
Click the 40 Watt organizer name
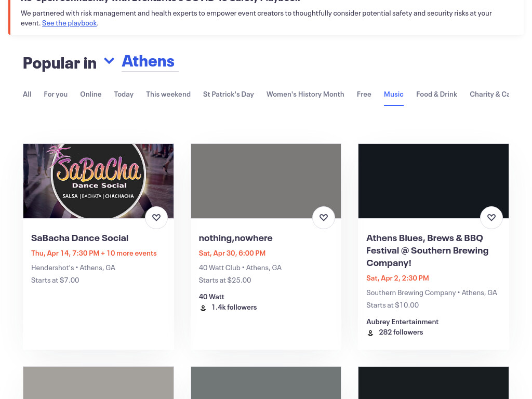tap(211, 297)
